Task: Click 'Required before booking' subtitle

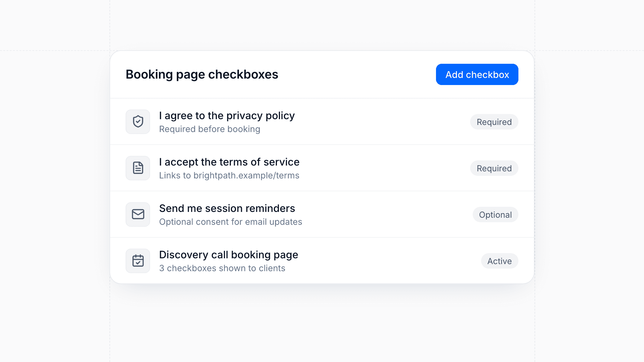Action: pyautogui.click(x=210, y=129)
